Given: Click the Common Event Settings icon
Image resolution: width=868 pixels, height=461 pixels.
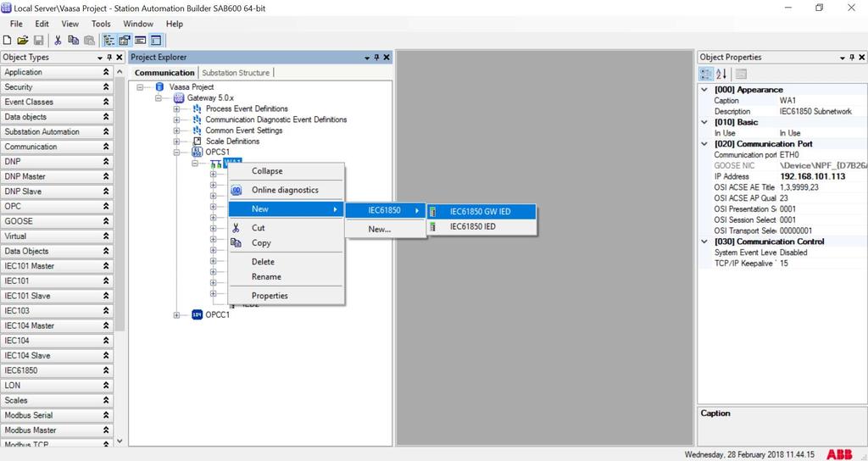Looking at the screenshot, I should (197, 130).
